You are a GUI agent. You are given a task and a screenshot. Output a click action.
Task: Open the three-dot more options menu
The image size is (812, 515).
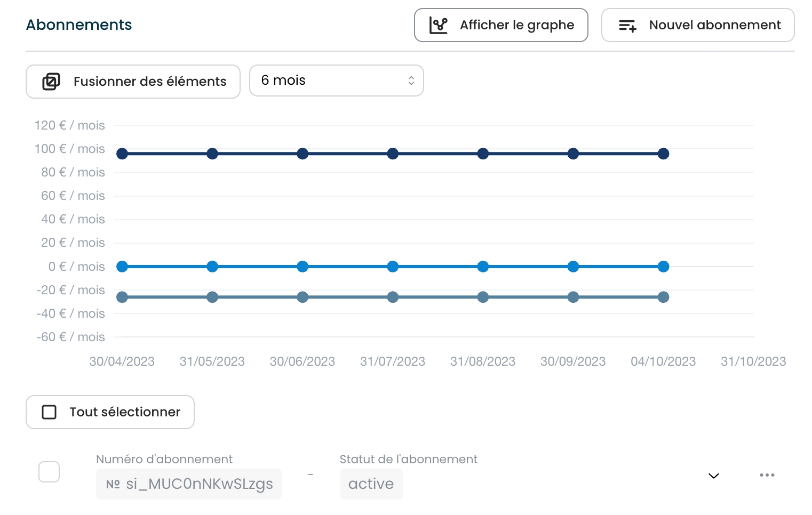767,475
